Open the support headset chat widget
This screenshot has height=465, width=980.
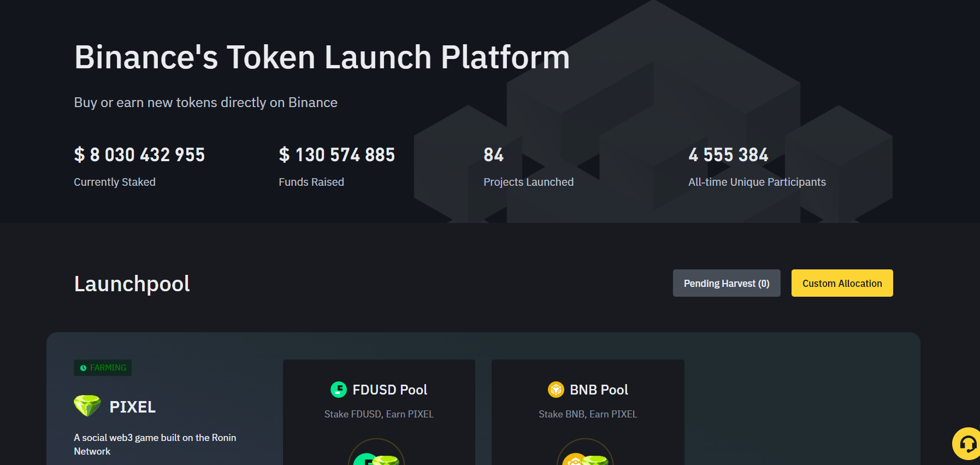[967, 444]
